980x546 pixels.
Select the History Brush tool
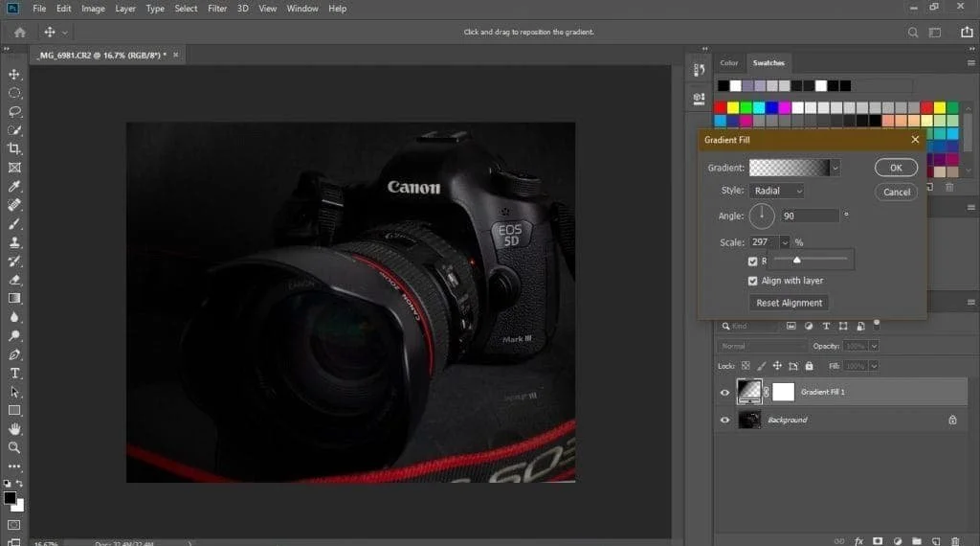pyautogui.click(x=14, y=262)
